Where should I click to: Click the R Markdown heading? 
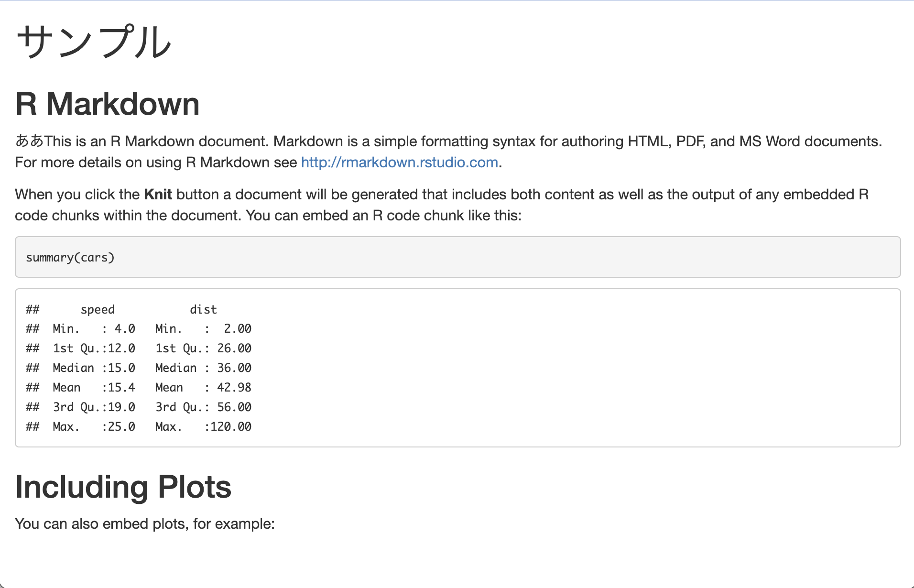[x=108, y=104]
